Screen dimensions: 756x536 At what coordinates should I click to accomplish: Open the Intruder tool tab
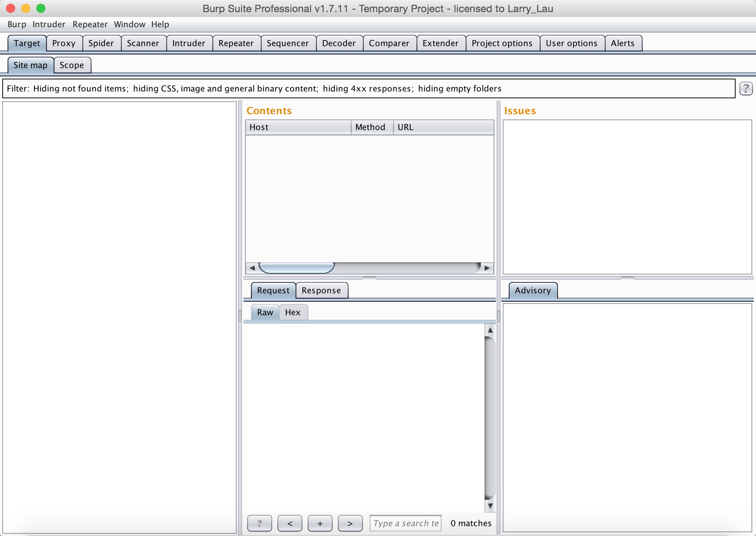click(189, 43)
